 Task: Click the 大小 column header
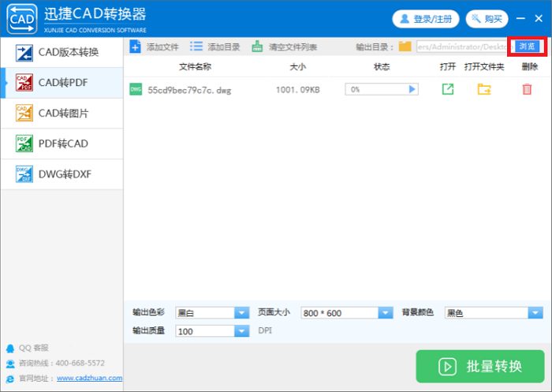point(298,66)
